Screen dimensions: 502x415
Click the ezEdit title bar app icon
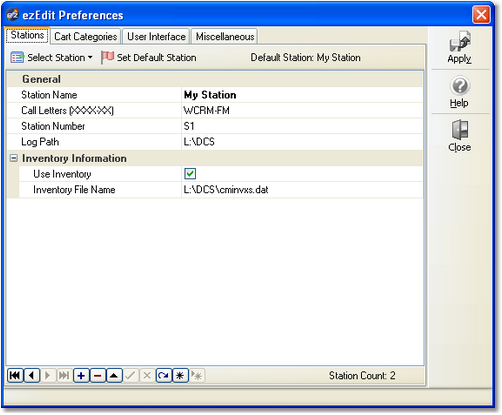tap(13, 15)
